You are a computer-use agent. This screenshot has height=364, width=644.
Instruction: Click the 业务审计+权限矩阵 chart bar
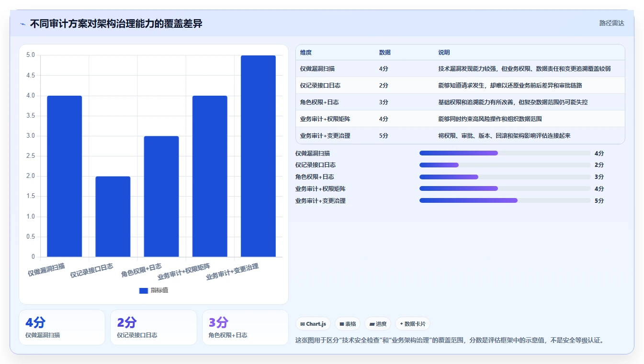(210, 176)
